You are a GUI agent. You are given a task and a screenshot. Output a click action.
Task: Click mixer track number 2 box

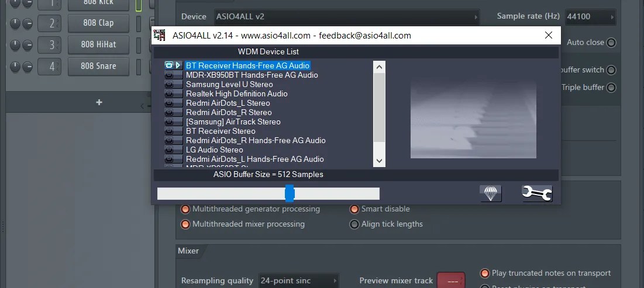click(49, 23)
